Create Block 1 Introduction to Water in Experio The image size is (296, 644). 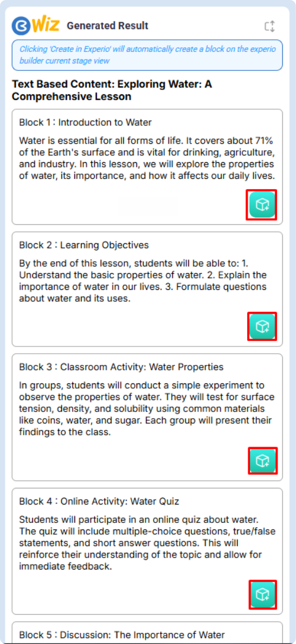pyautogui.click(x=261, y=205)
